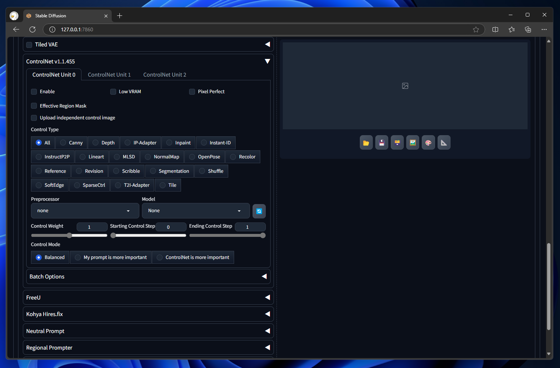Toggle browser split screen icon

495,30
